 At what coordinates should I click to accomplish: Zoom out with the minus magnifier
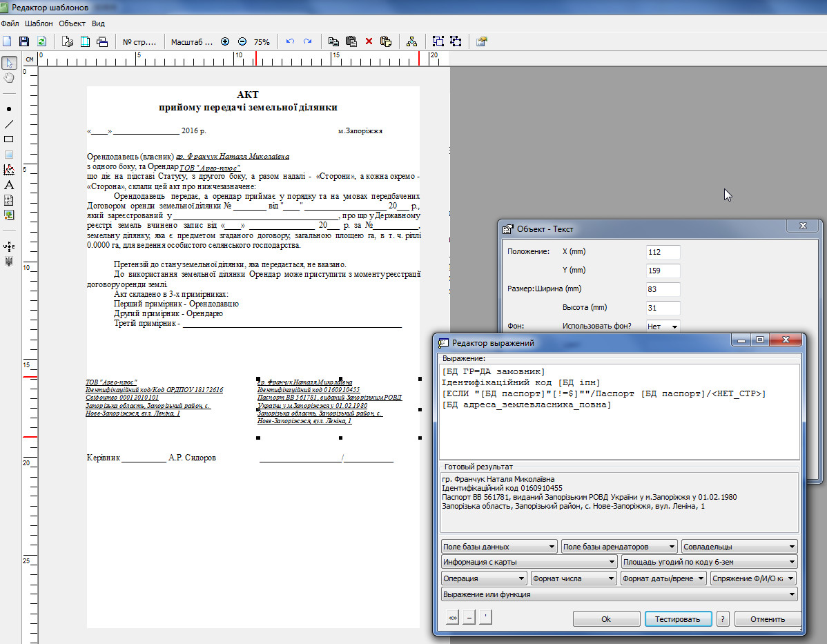[242, 41]
